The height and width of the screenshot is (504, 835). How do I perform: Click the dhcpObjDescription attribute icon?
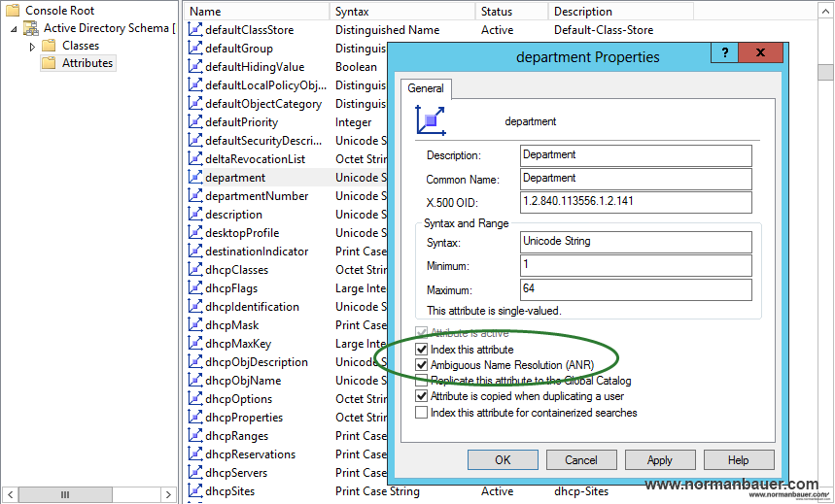195,362
